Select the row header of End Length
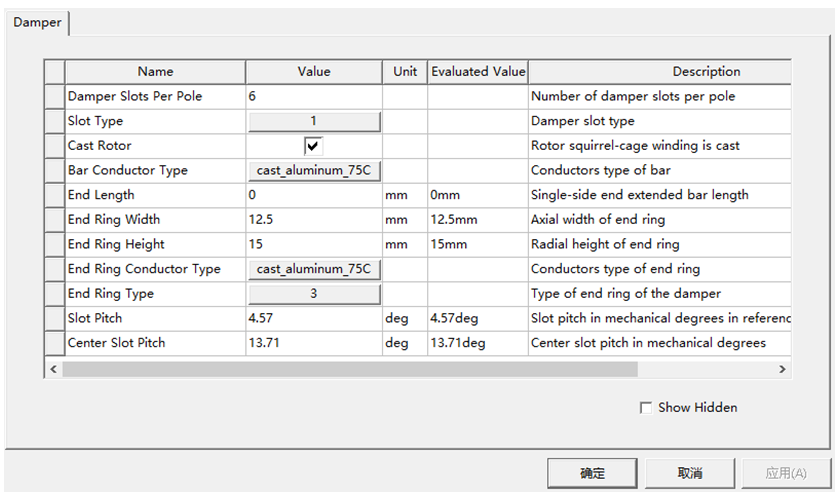840x500 pixels. coord(55,195)
